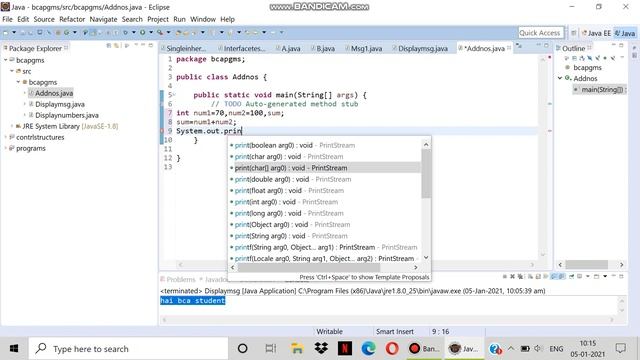Select print(String arg0) proposal

point(324,236)
